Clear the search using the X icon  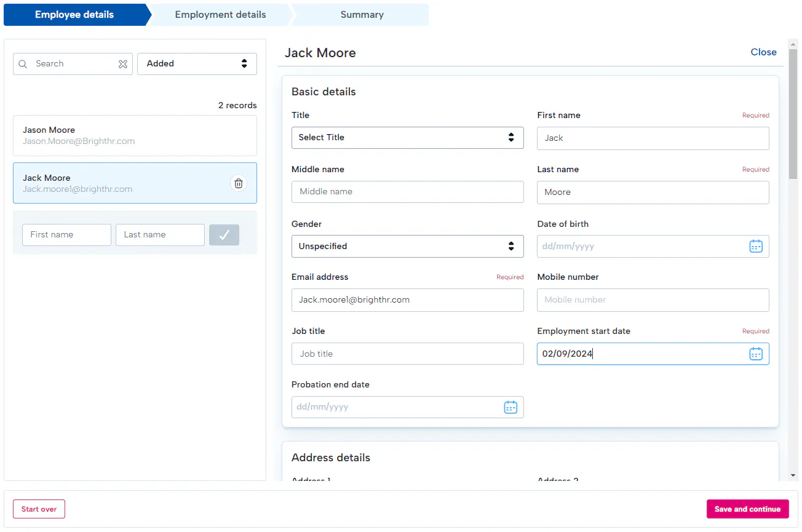pyautogui.click(x=123, y=64)
